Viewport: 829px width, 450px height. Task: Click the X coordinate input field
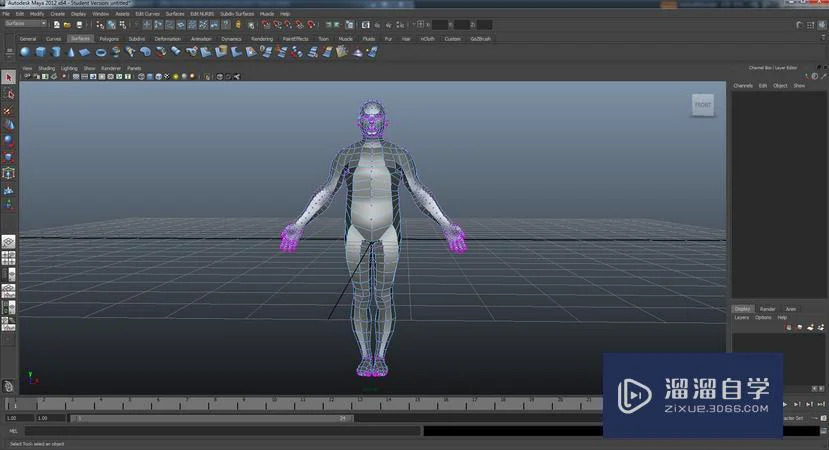click(440, 25)
